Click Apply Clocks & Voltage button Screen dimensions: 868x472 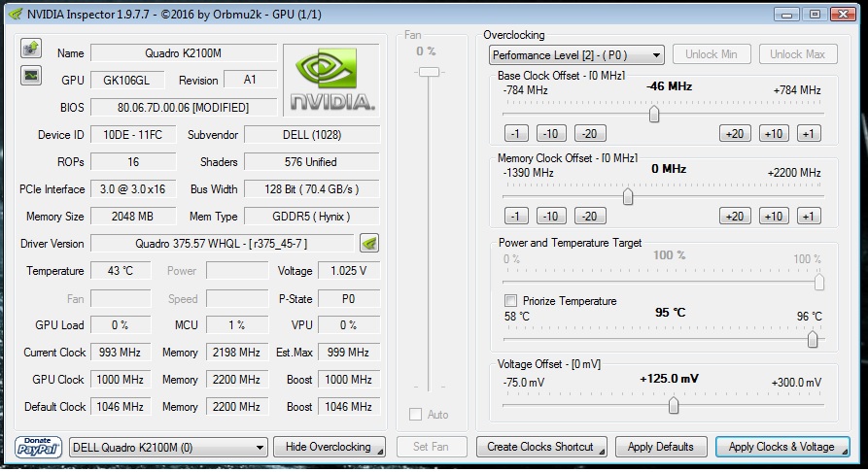[x=782, y=447]
